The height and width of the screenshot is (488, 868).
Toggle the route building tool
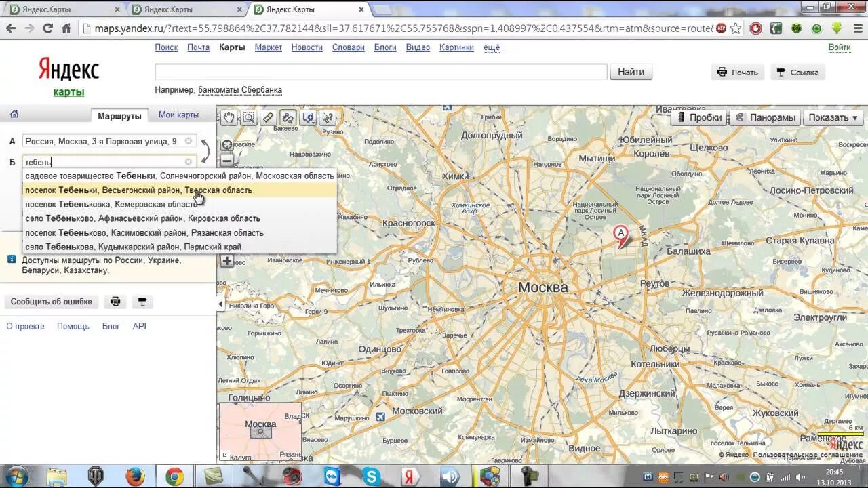(288, 117)
